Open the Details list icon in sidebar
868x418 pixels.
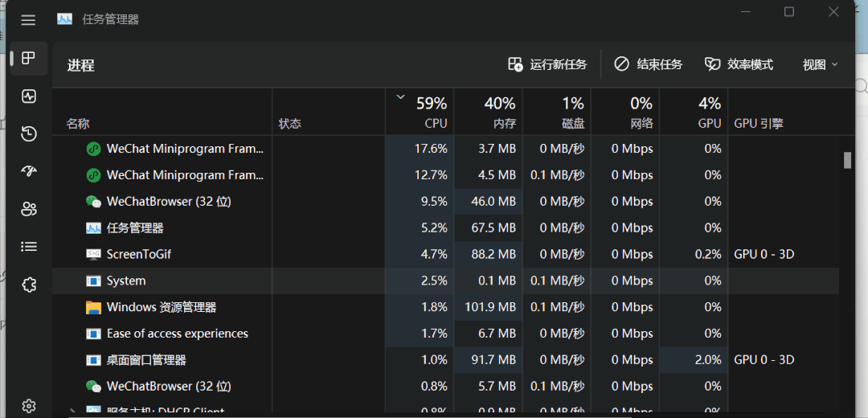click(x=28, y=246)
